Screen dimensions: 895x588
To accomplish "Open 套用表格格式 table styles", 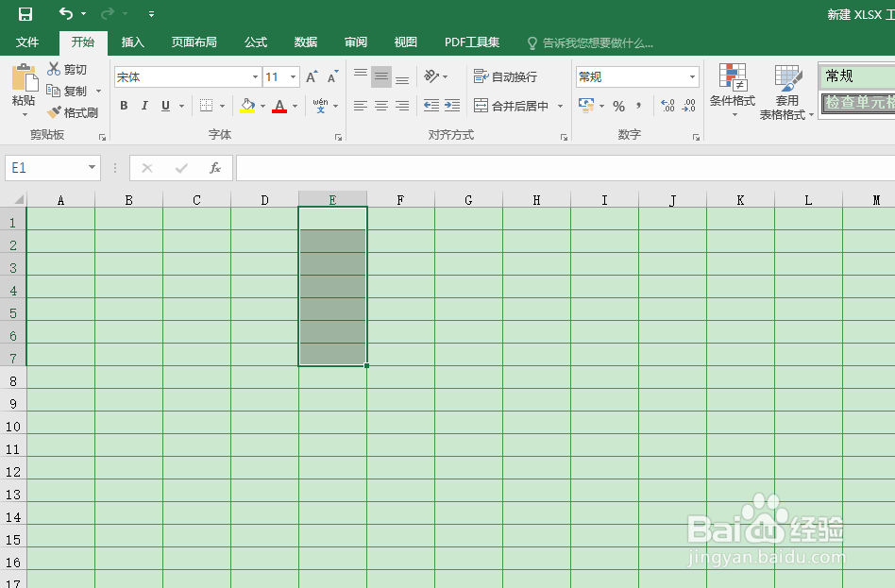I will click(786, 92).
